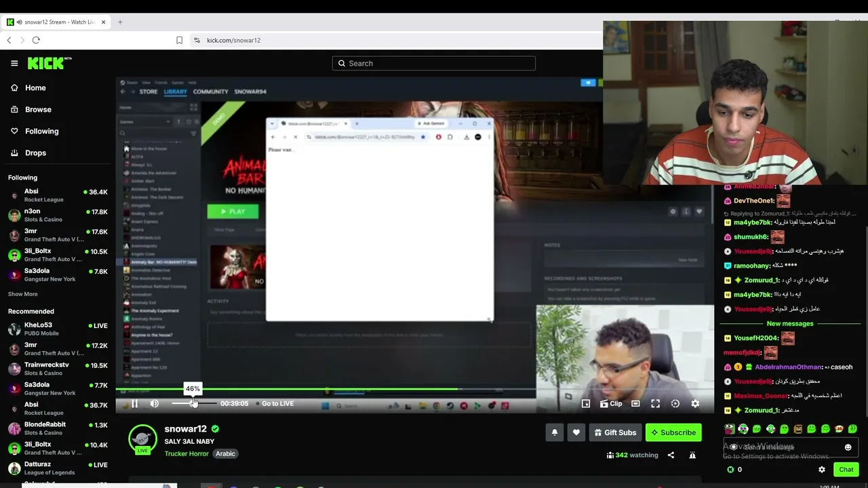This screenshot has width=868, height=488.
Task: Share the stream using the share icon
Action: pos(671,455)
